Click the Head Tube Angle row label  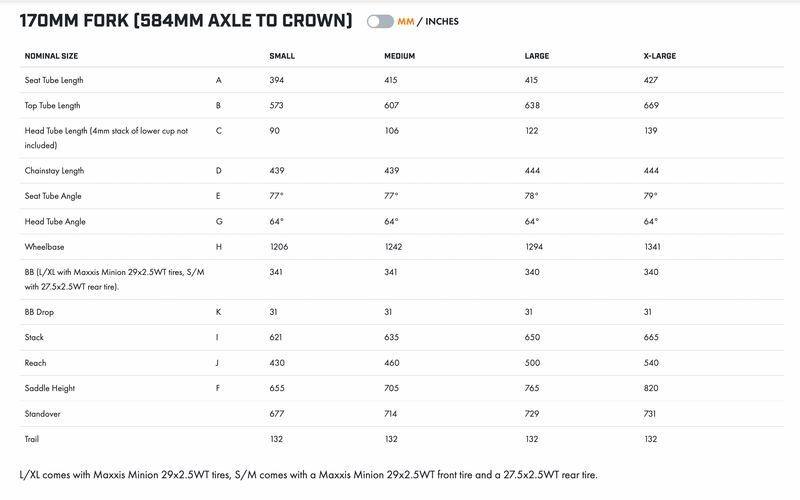pyautogui.click(x=55, y=221)
